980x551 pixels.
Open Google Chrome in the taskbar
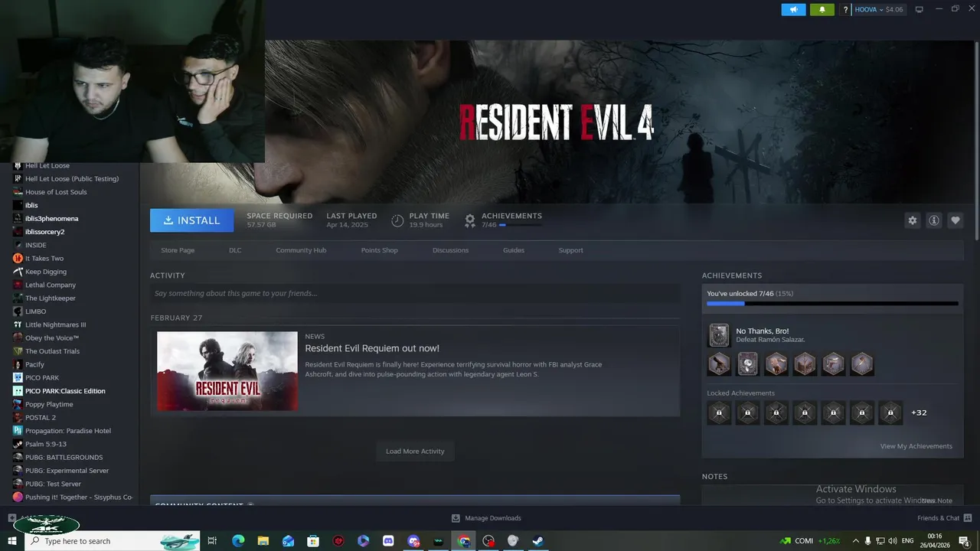pyautogui.click(x=463, y=541)
